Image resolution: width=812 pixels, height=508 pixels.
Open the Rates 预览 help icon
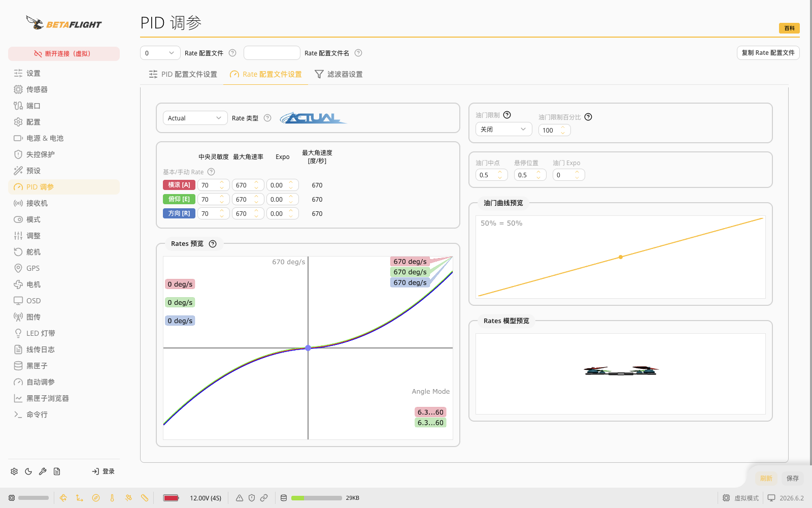213,244
